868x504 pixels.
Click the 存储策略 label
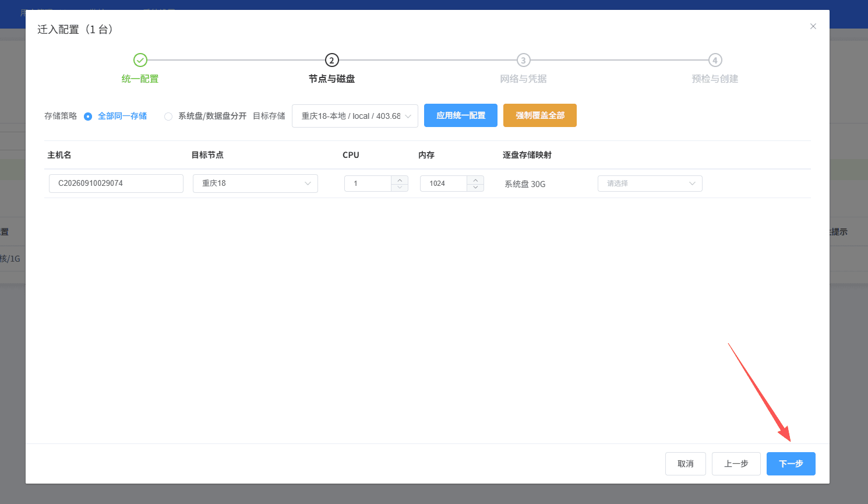pyautogui.click(x=61, y=116)
